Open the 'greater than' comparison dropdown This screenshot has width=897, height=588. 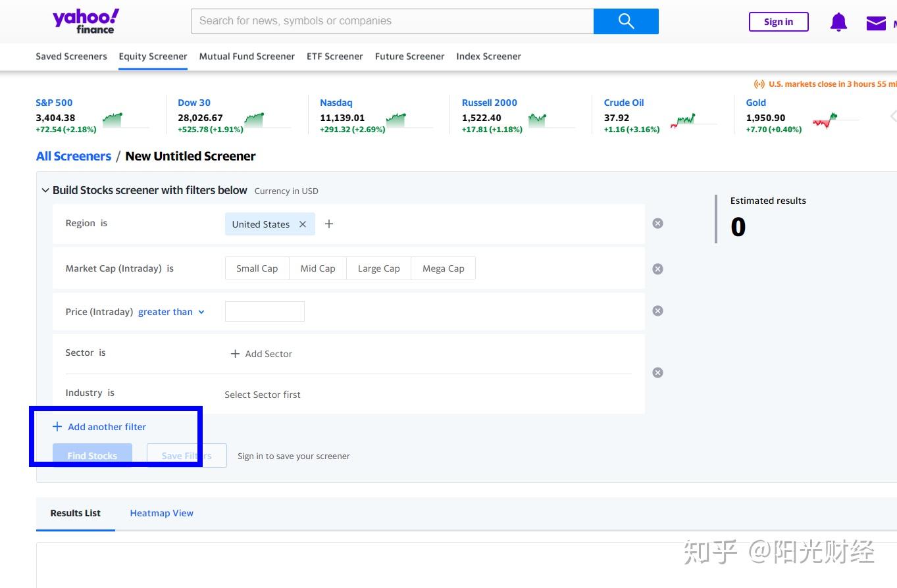tap(171, 312)
